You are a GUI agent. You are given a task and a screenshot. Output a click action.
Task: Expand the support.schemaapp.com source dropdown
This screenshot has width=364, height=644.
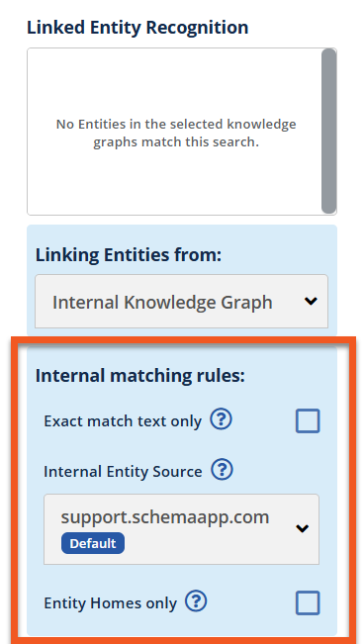(181, 529)
